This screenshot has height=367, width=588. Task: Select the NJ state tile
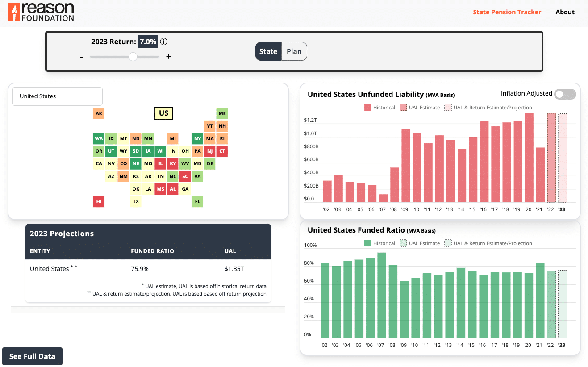click(210, 151)
